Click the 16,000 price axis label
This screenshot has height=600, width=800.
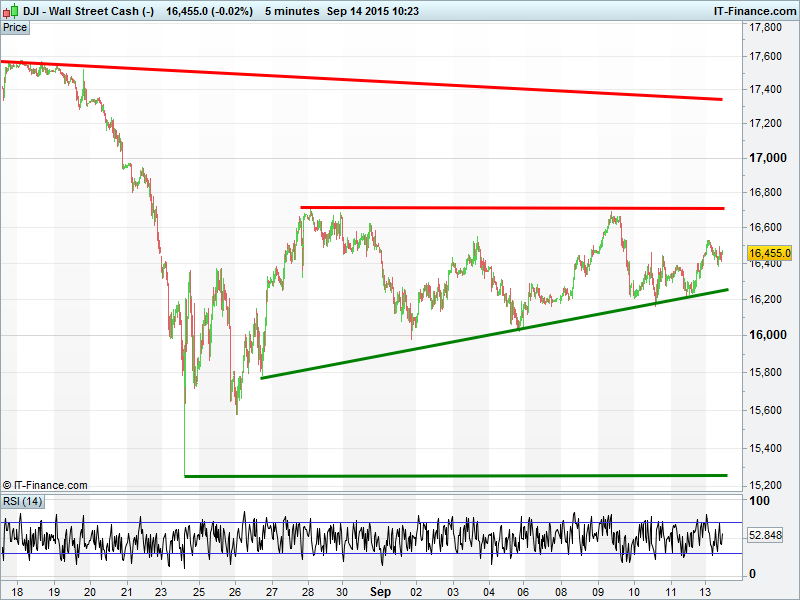click(769, 335)
